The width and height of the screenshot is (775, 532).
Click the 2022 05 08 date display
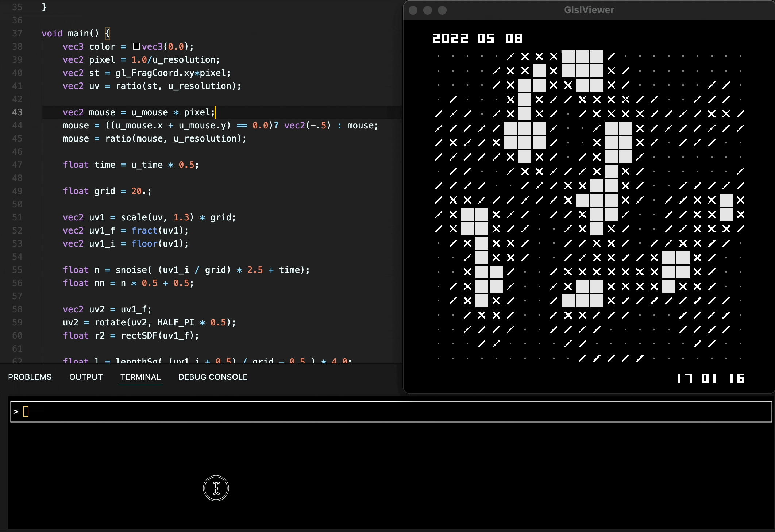[x=477, y=38]
